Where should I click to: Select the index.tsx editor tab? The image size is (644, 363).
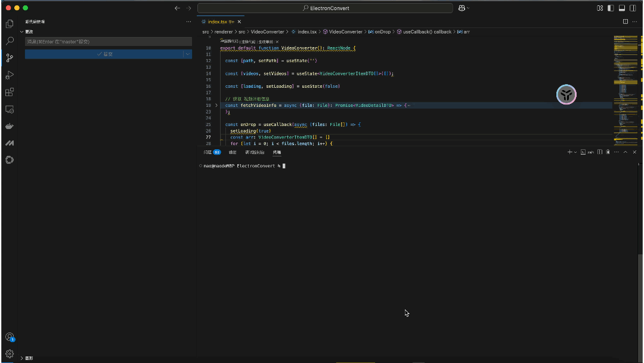point(221,21)
